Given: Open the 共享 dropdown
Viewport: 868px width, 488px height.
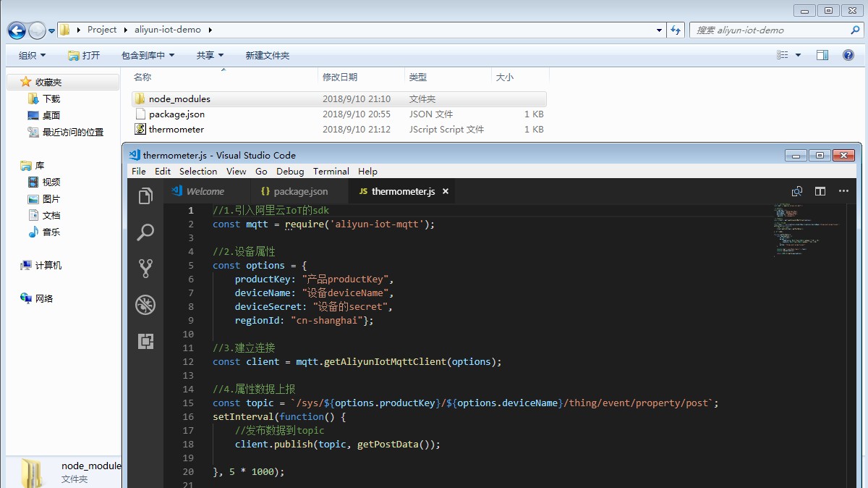Looking at the screenshot, I should (x=210, y=56).
